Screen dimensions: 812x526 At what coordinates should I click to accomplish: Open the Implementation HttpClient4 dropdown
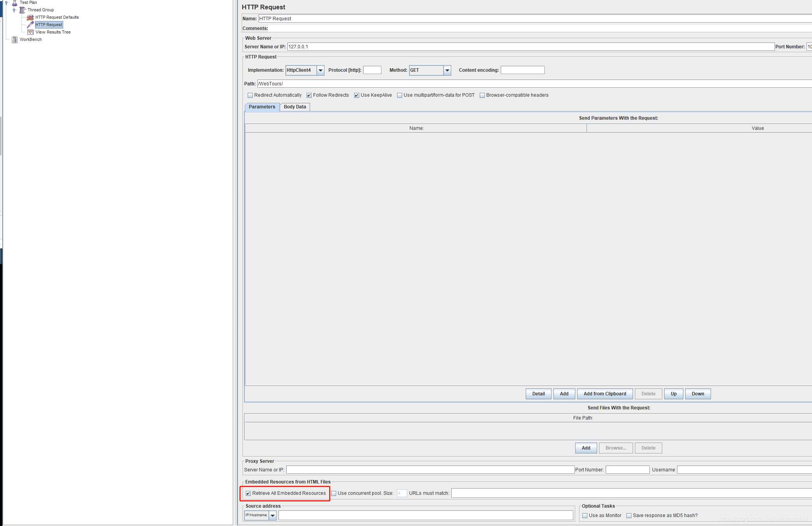(x=320, y=70)
